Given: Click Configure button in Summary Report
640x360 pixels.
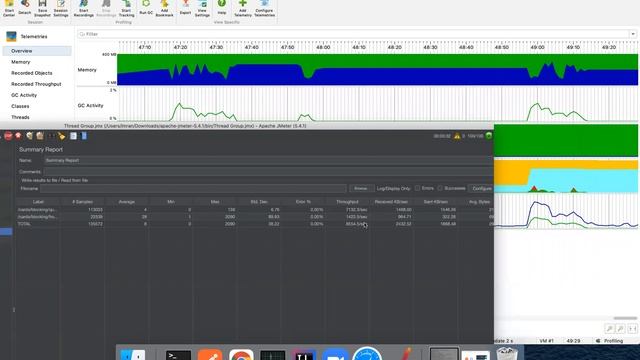Looking at the screenshot, I should tap(482, 189).
